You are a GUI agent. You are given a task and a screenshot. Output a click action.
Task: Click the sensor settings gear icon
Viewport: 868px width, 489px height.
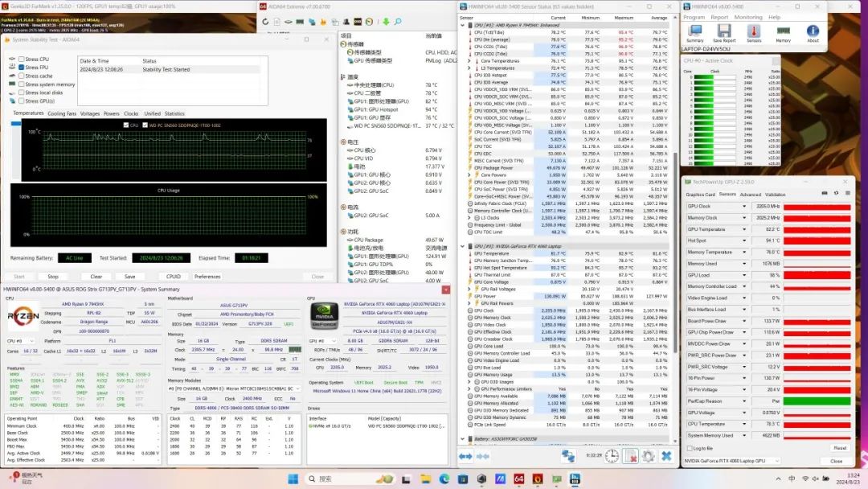point(648,456)
